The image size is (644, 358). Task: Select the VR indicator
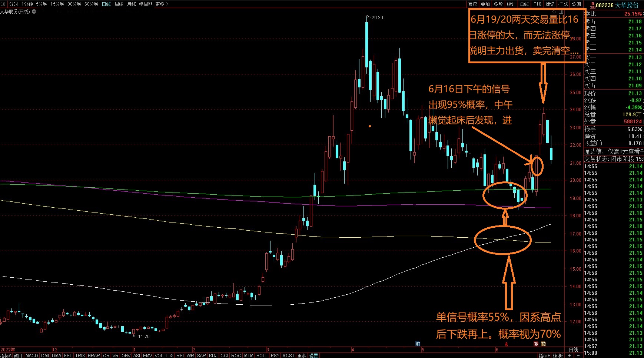(x=116, y=355)
